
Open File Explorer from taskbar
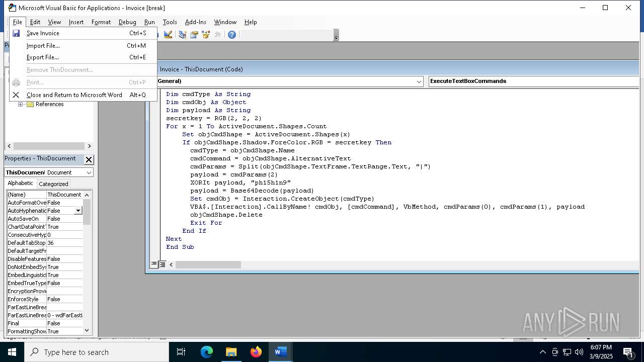point(231,352)
